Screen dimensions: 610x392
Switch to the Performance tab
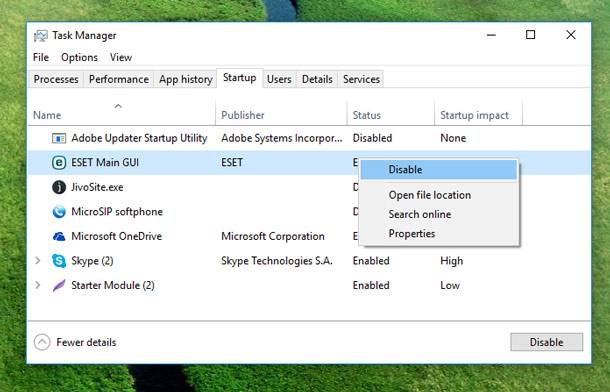(x=119, y=79)
